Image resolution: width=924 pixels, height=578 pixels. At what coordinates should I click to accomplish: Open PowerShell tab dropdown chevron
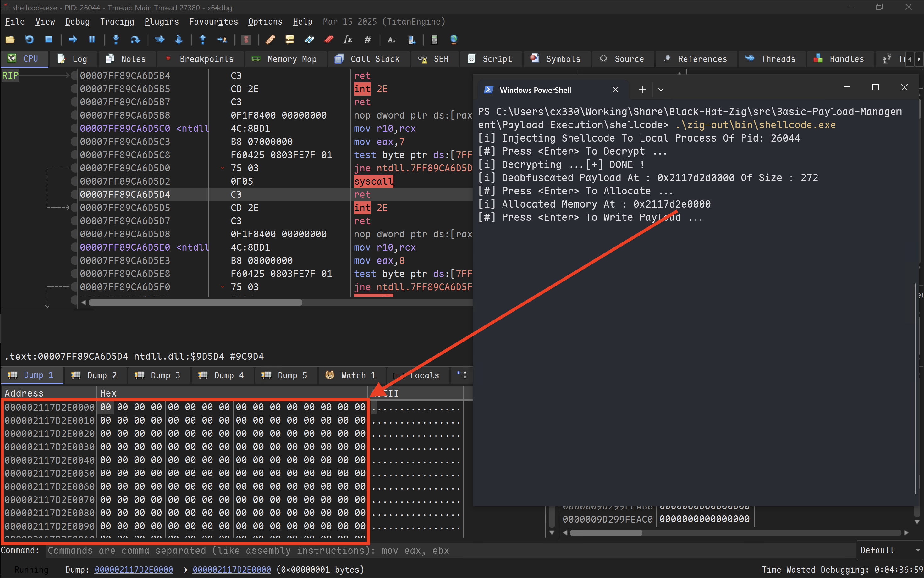(x=661, y=90)
